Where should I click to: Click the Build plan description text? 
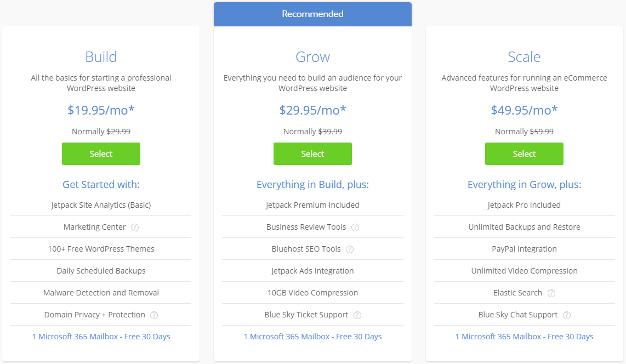click(101, 83)
